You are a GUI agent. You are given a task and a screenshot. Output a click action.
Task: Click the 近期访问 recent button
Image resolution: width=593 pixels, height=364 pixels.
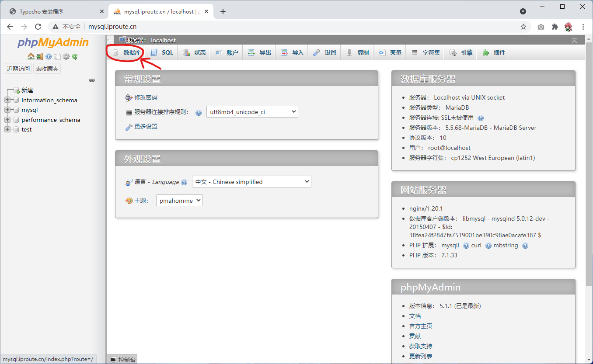pyautogui.click(x=18, y=69)
